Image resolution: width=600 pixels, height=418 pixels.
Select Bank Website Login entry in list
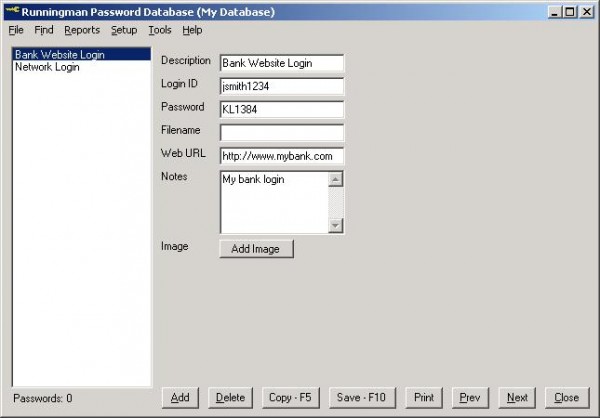point(82,54)
